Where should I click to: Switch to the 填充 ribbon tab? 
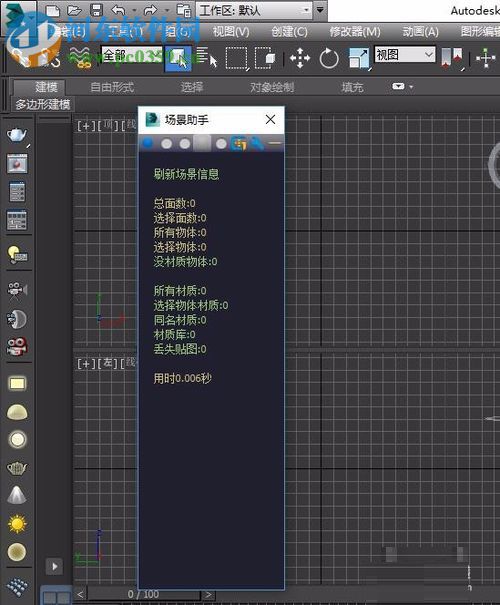tap(352, 87)
